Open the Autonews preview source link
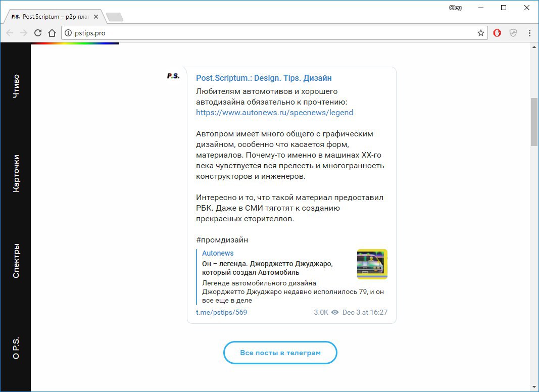539x392 pixels. (218, 253)
